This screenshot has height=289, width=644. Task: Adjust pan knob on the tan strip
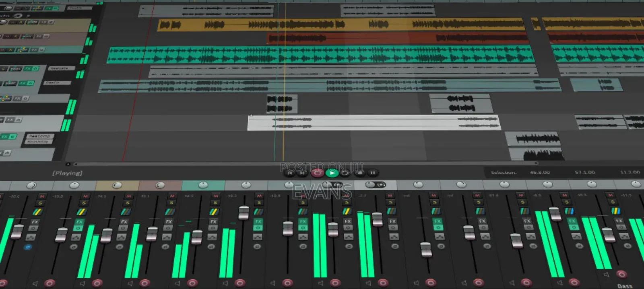(117, 185)
